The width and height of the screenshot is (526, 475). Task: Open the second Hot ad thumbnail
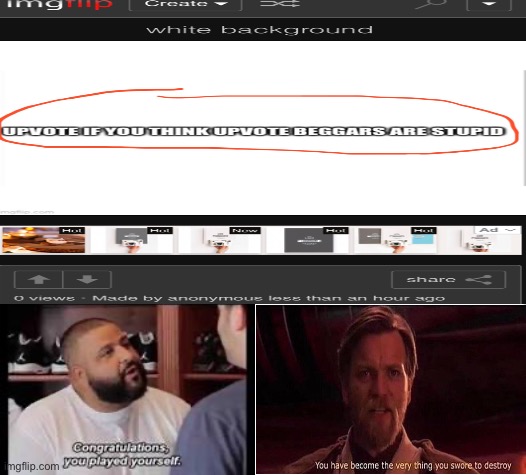pyautogui.click(x=132, y=240)
